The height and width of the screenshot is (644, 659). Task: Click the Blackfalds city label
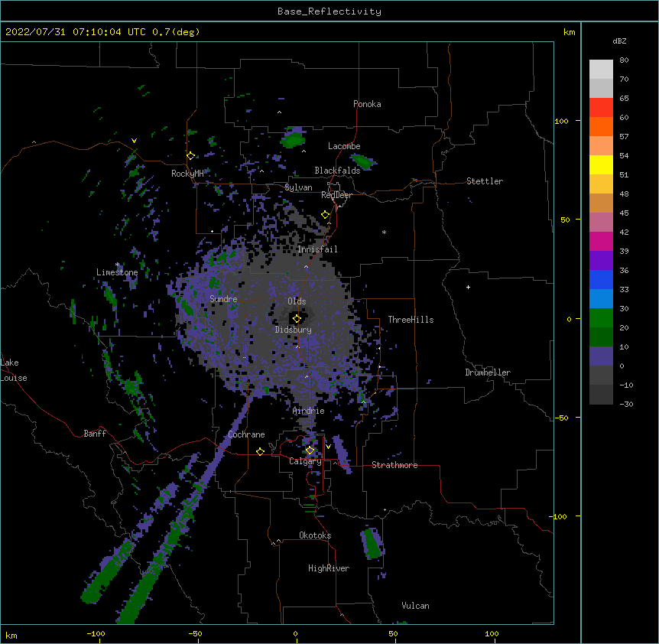tap(337, 171)
